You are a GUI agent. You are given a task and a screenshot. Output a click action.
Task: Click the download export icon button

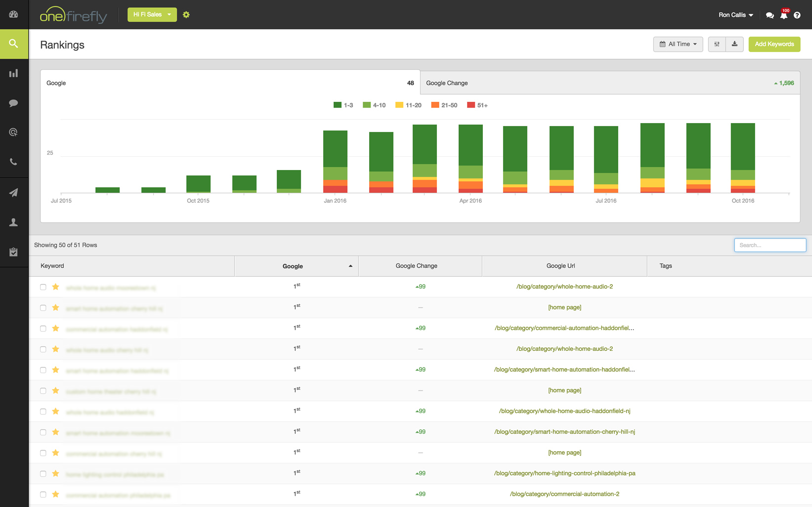click(734, 44)
